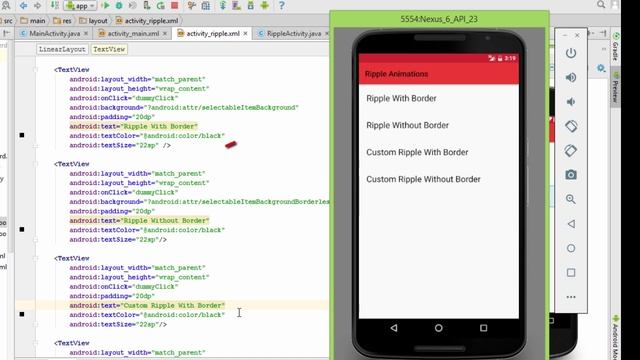Image resolution: width=640 pixels, height=360 pixels.
Task: Click emulator side panel home circle
Action: tap(571, 248)
